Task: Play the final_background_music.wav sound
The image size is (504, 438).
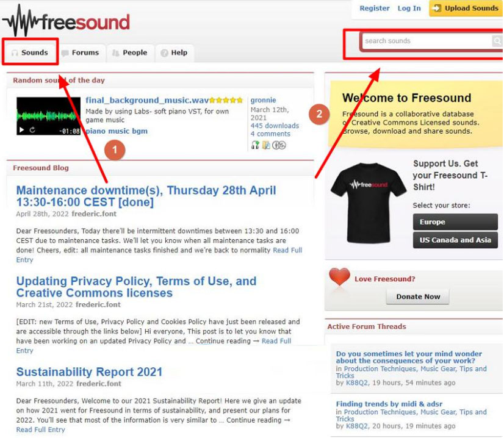Action: [x=21, y=130]
